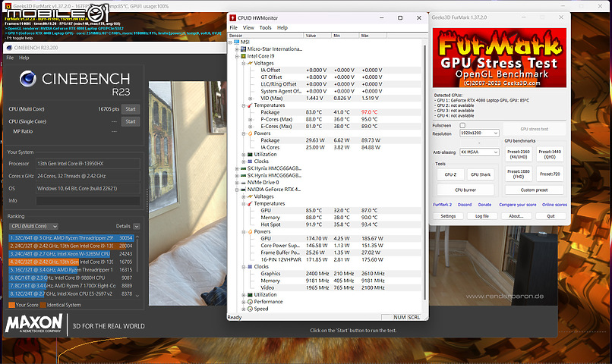
Task: Click the GPU Performance gauge icon
Action: [250, 302]
